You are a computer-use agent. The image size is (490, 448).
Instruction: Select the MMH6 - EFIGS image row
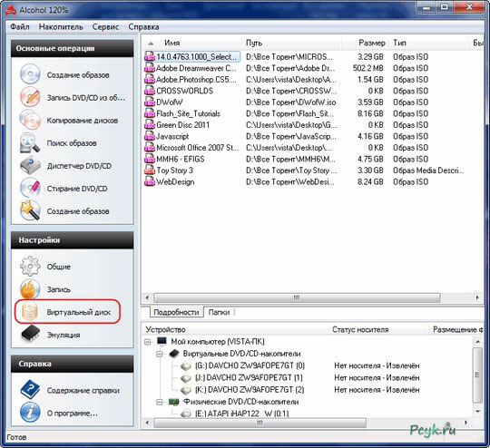[x=312, y=159]
